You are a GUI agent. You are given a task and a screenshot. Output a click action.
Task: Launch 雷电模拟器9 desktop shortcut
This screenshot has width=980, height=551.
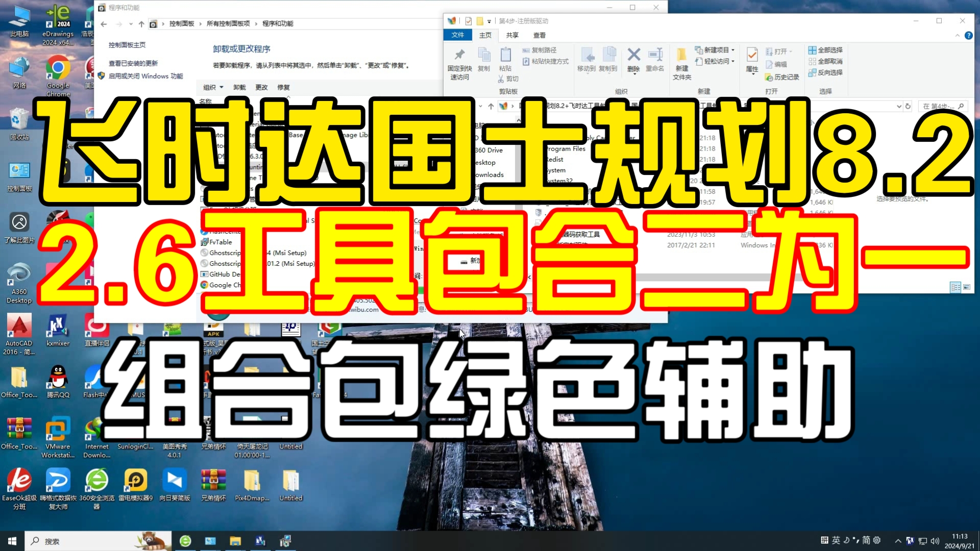click(135, 485)
